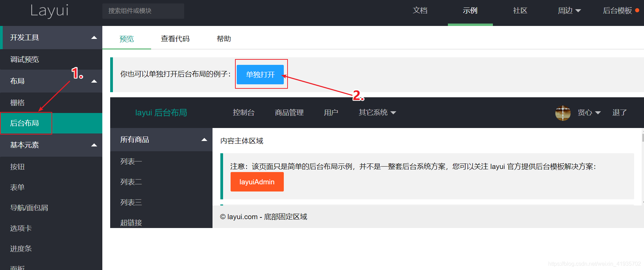644x270 pixels.
Task: Click the 内容主体区域 text
Action: click(242, 141)
